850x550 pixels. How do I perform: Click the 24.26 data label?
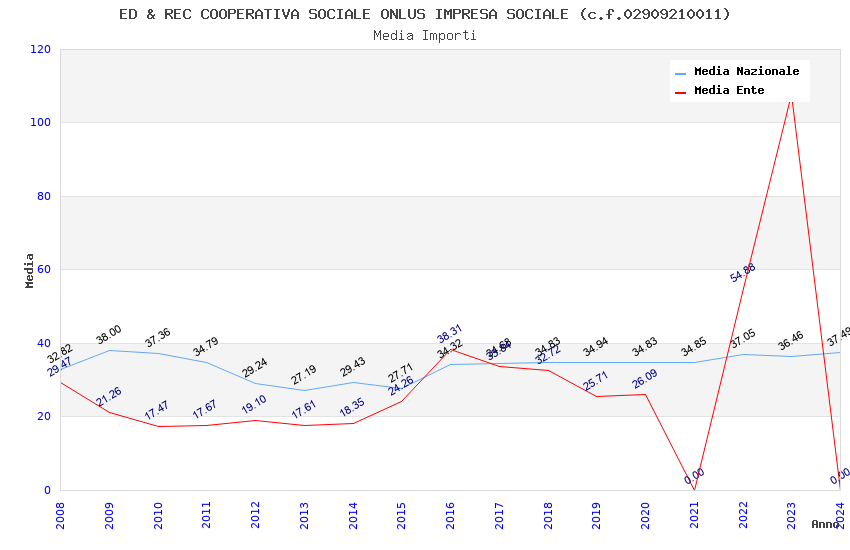[401, 386]
